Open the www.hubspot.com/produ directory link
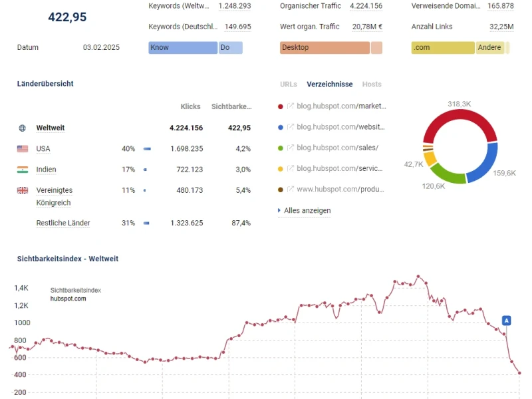532x399 pixels. [340, 189]
